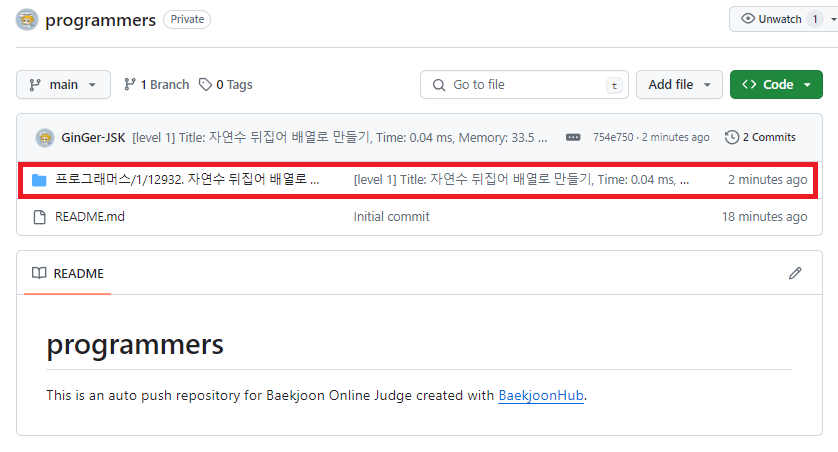Click the commits history clock icon

pyautogui.click(x=732, y=137)
